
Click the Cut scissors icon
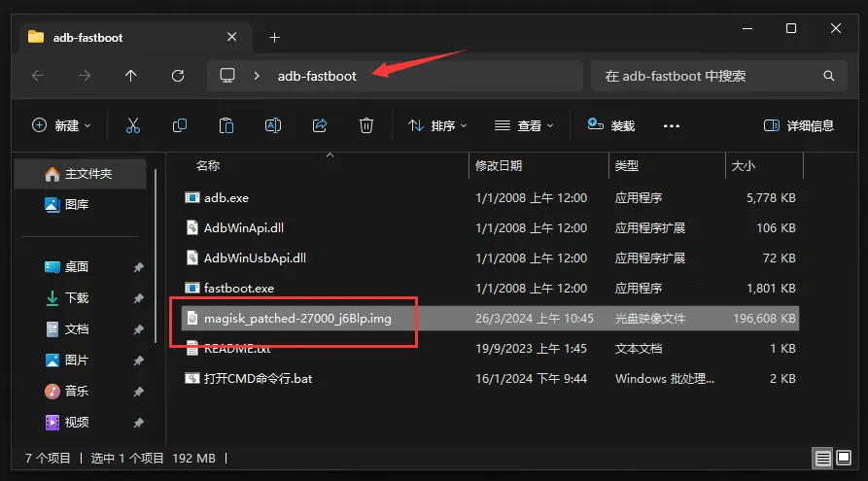[133, 125]
